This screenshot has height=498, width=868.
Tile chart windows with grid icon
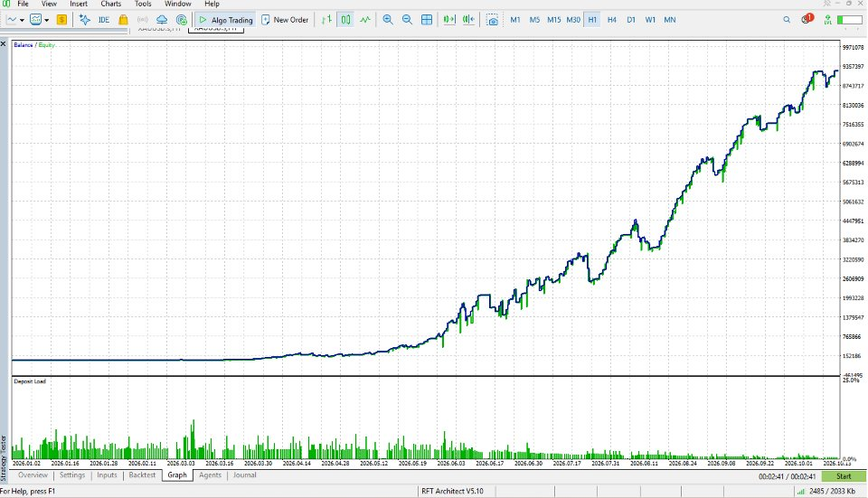[426, 20]
